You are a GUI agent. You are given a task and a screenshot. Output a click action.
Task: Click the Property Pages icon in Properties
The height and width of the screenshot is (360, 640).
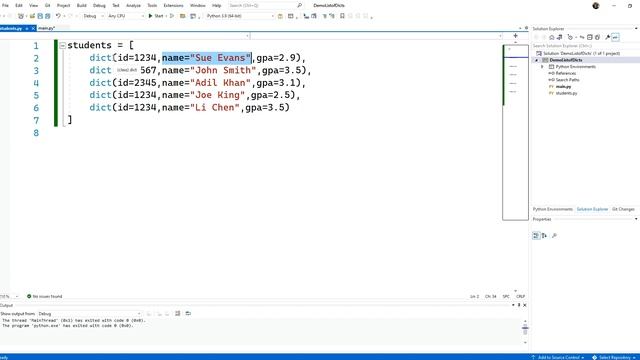click(x=554, y=236)
